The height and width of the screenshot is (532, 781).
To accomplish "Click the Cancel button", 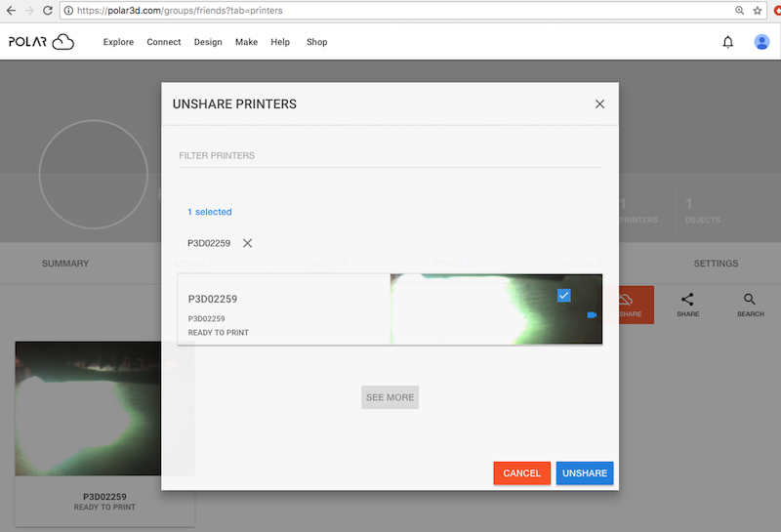I will click(x=522, y=473).
